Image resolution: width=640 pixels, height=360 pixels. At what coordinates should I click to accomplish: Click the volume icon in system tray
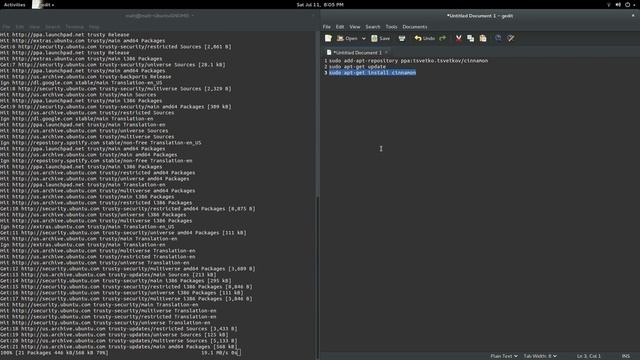click(x=618, y=5)
